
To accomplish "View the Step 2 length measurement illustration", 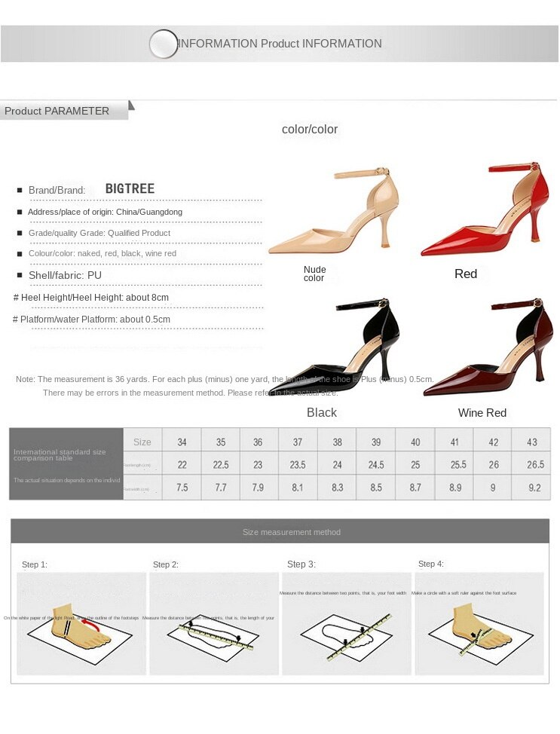I will point(214,623).
